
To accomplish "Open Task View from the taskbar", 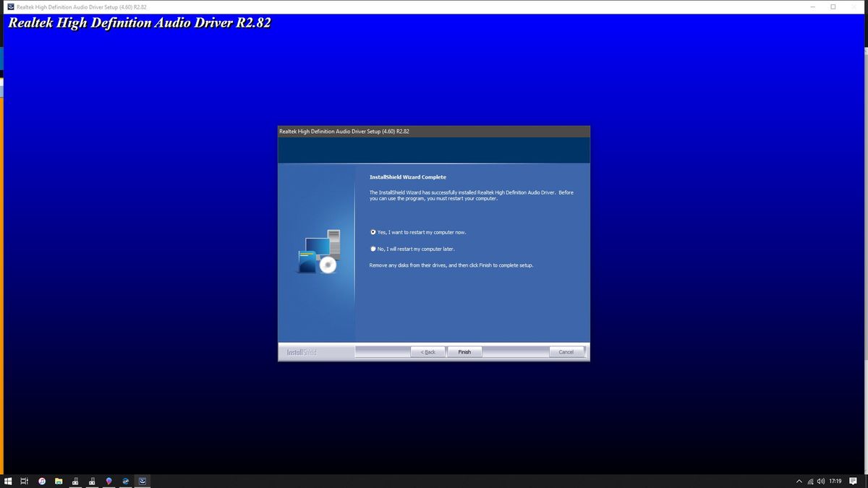I will pyautogui.click(x=22, y=481).
